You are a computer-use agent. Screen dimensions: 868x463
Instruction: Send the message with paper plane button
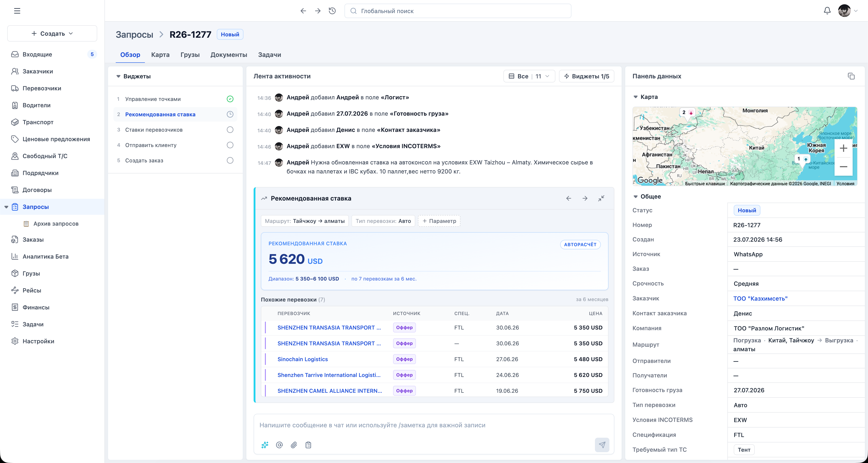[602, 445]
